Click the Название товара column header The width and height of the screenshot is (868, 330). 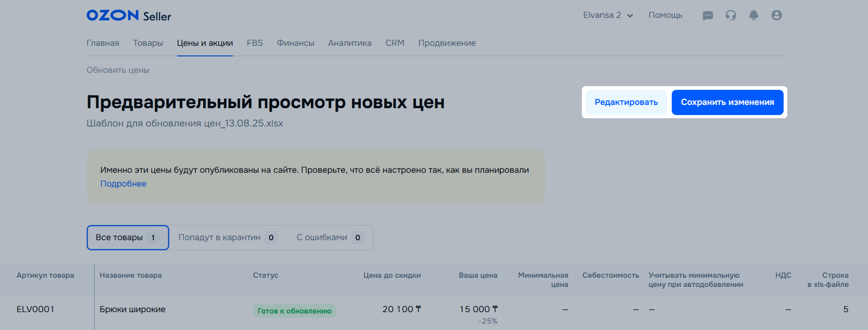coord(131,275)
